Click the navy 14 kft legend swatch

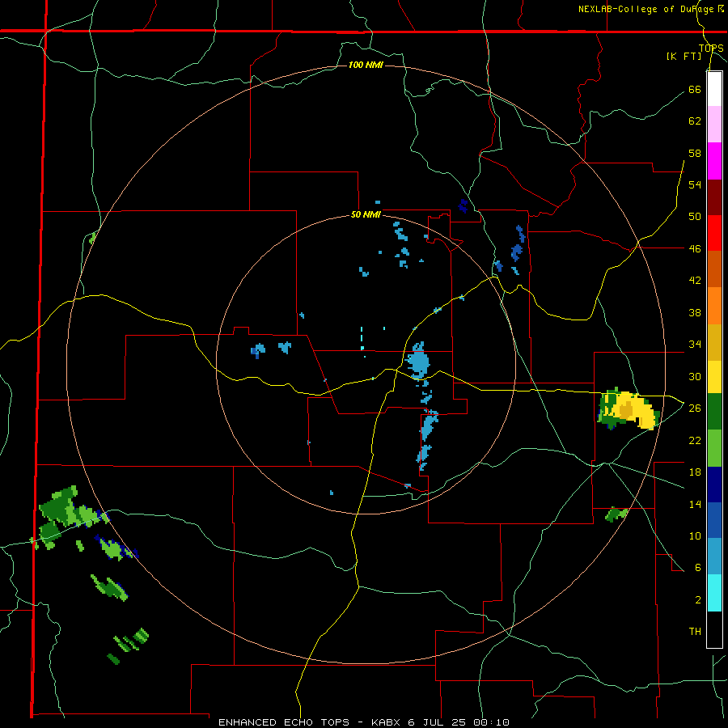[x=714, y=485]
